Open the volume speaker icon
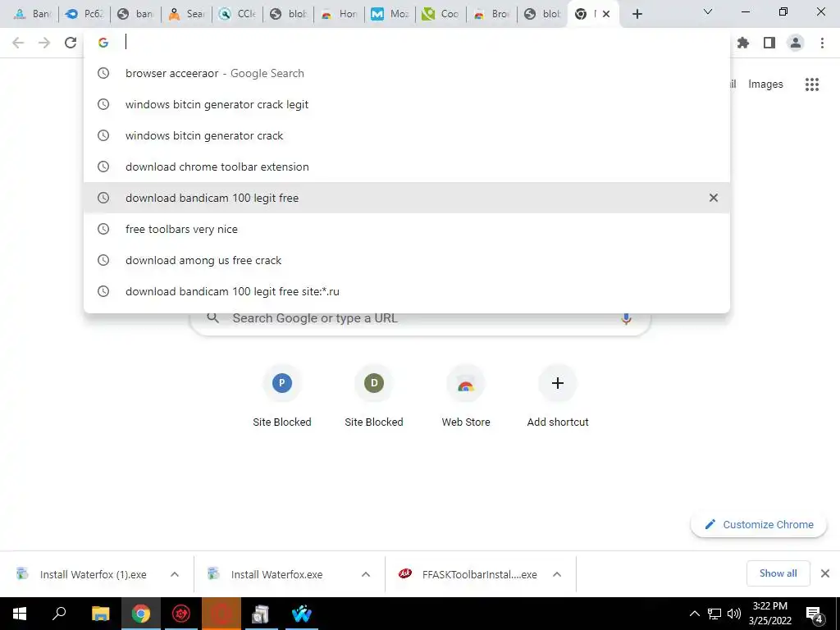Image resolution: width=840 pixels, height=630 pixels. pos(734,614)
